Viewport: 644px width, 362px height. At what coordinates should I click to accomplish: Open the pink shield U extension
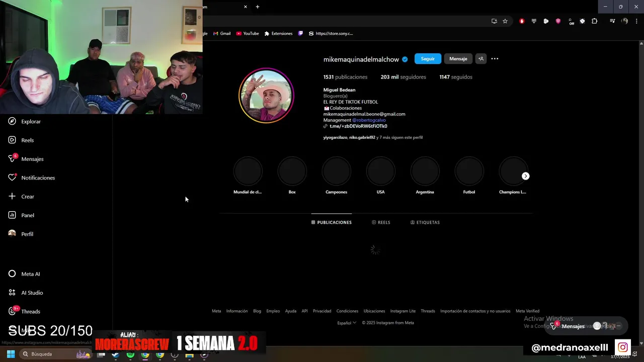(x=558, y=21)
